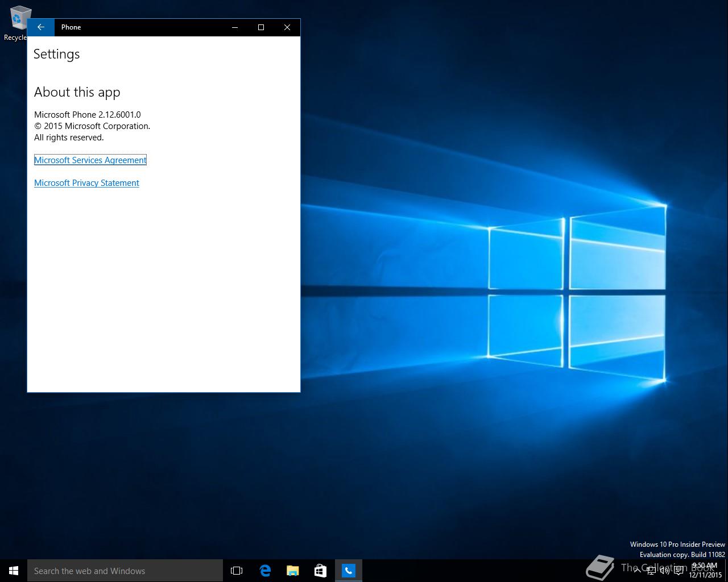Open the Microsoft Privacy Statement link

86,183
